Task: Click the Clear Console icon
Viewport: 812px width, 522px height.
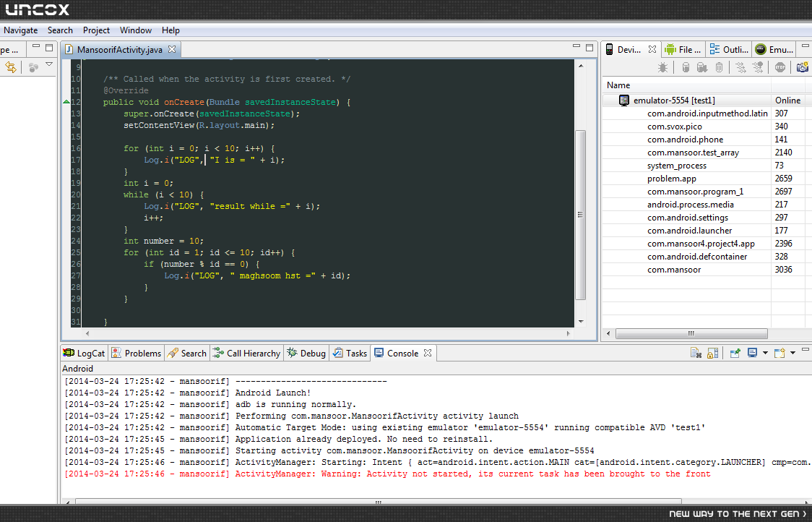Action: (696, 353)
